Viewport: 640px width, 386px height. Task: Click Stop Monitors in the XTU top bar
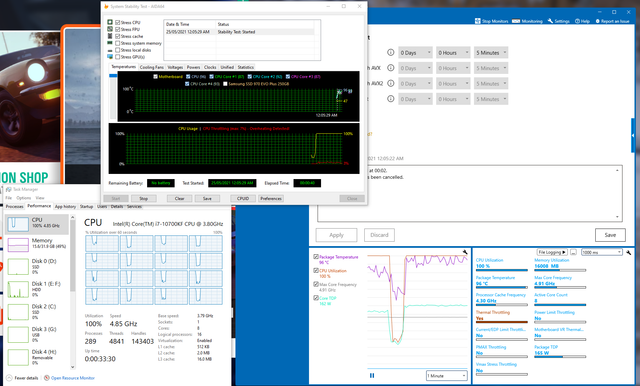click(491, 21)
